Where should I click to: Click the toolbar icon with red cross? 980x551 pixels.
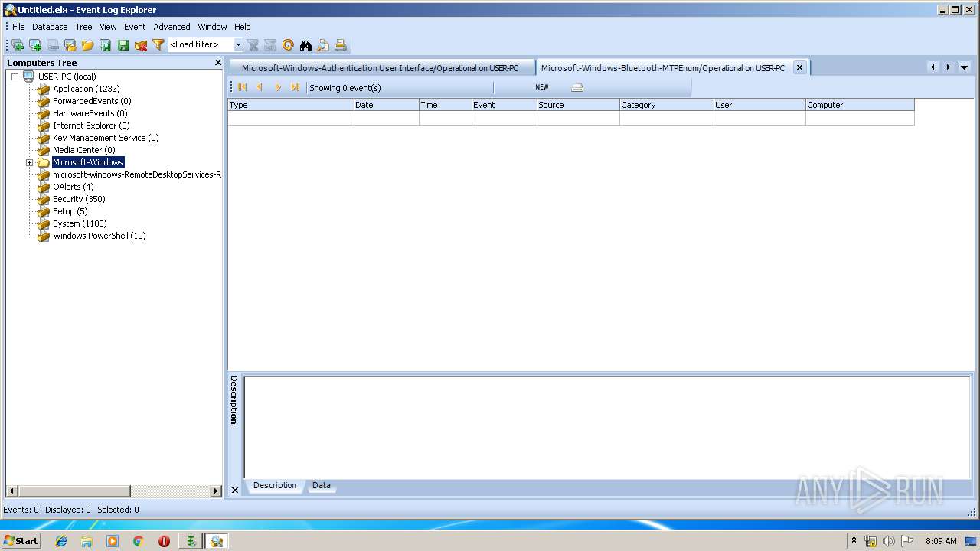[x=141, y=45]
